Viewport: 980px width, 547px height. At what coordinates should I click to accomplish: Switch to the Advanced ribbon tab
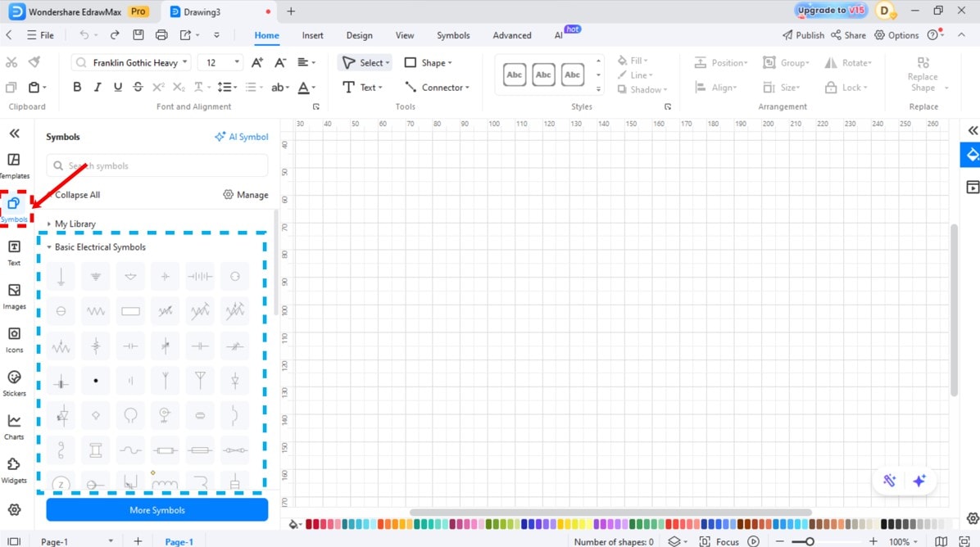click(511, 35)
